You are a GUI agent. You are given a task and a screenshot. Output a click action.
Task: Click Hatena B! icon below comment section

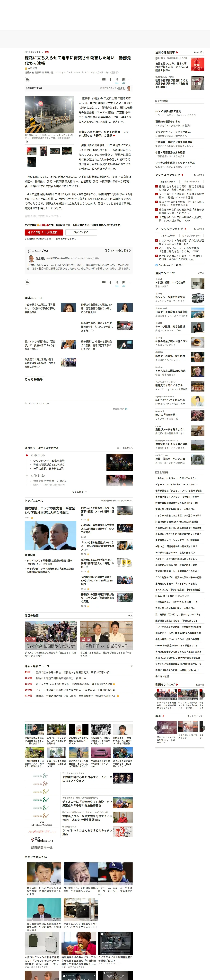pos(123,282)
